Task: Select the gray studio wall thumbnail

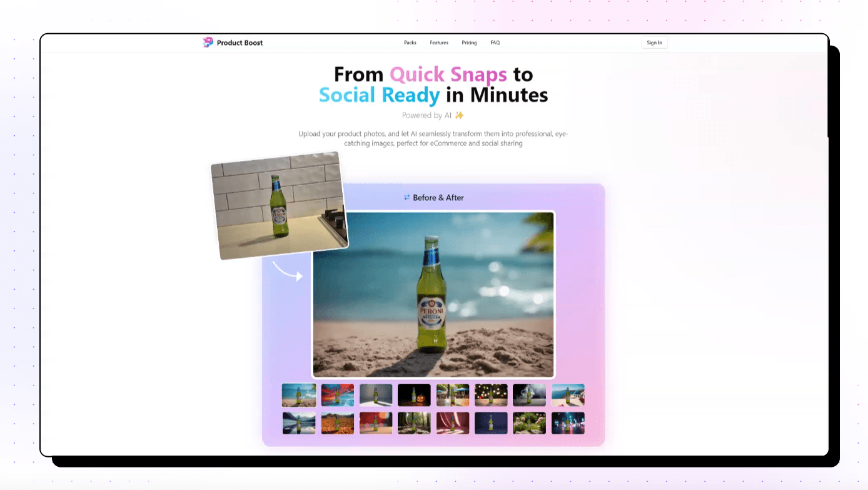Action: click(376, 396)
